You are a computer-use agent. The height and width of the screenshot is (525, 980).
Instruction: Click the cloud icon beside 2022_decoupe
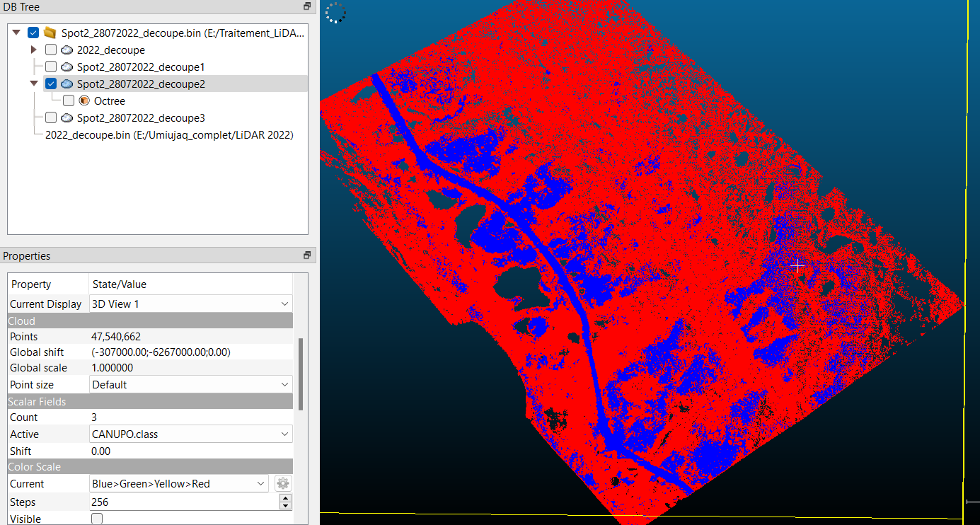click(x=67, y=50)
